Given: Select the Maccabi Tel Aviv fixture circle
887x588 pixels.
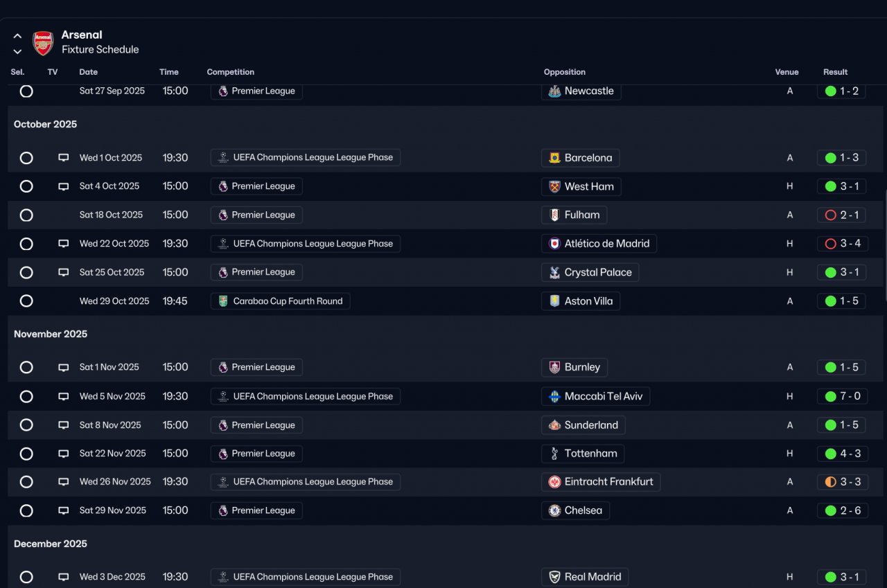Looking at the screenshot, I should [26, 397].
